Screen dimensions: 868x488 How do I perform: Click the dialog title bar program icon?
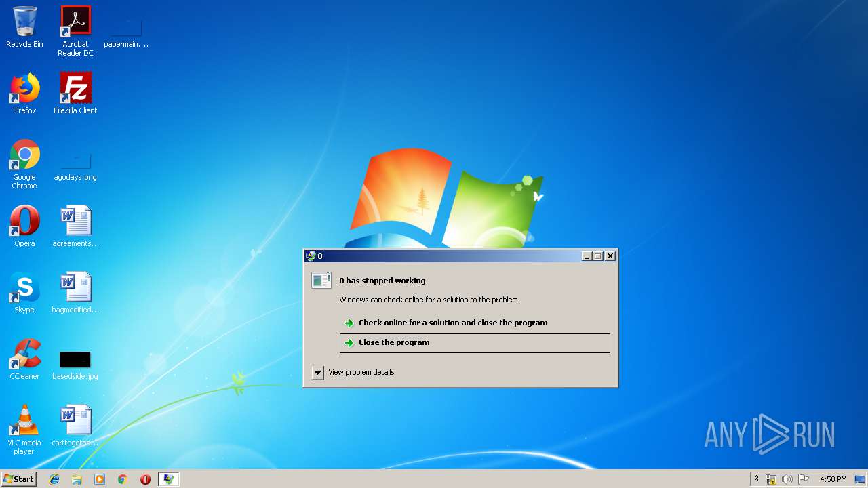point(311,256)
